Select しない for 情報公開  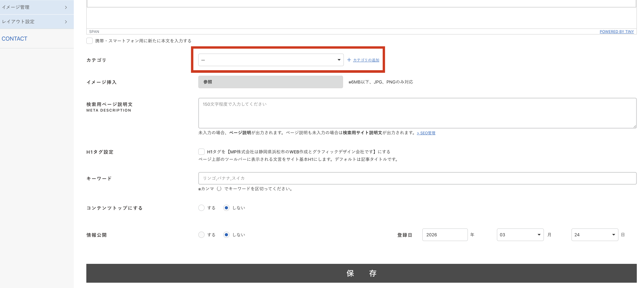click(226, 235)
